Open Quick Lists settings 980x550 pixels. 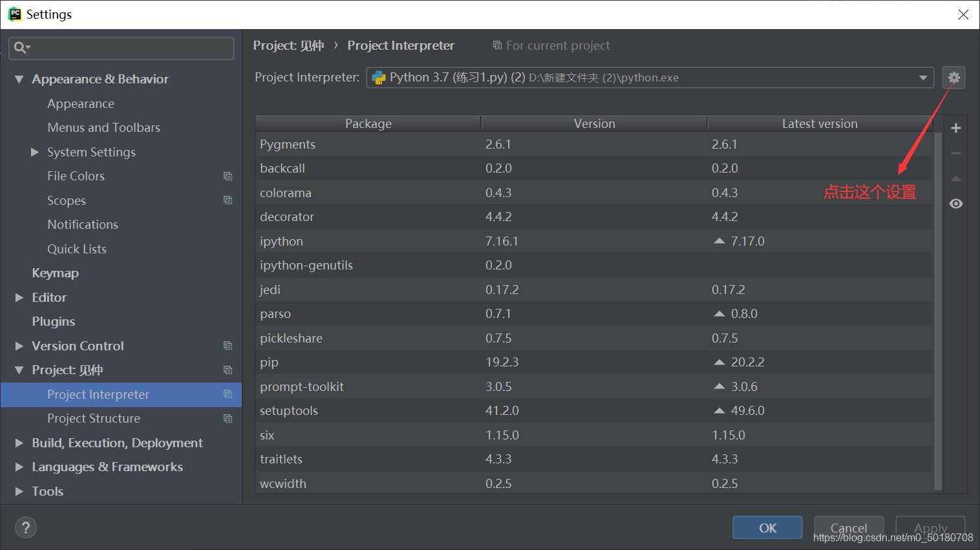coord(77,249)
